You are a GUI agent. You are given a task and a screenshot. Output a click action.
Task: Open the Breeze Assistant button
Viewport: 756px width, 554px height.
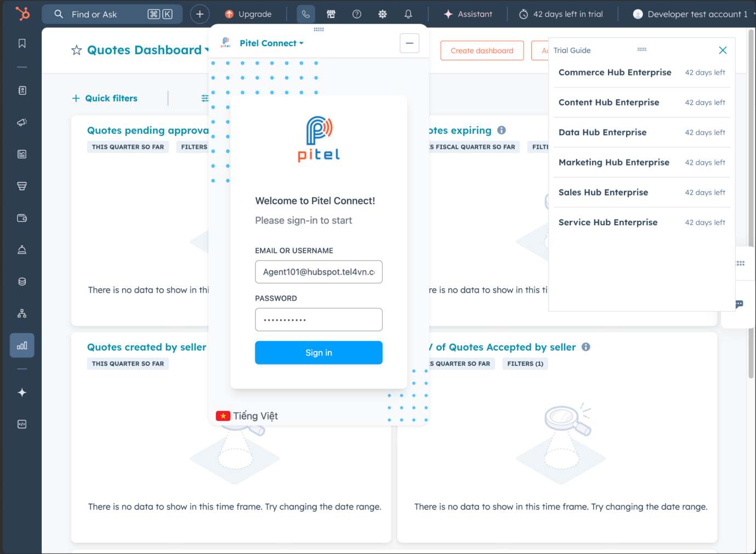pyautogui.click(x=468, y=14)
